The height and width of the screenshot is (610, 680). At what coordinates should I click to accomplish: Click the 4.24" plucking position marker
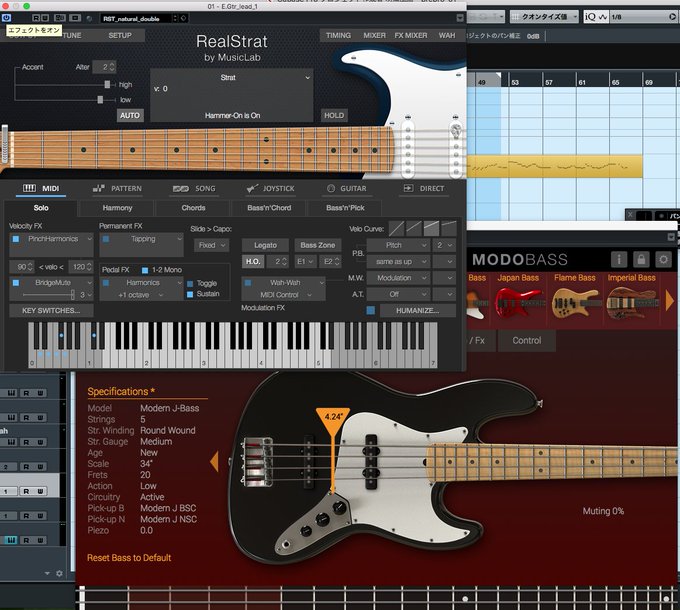[x=333, y=421]
